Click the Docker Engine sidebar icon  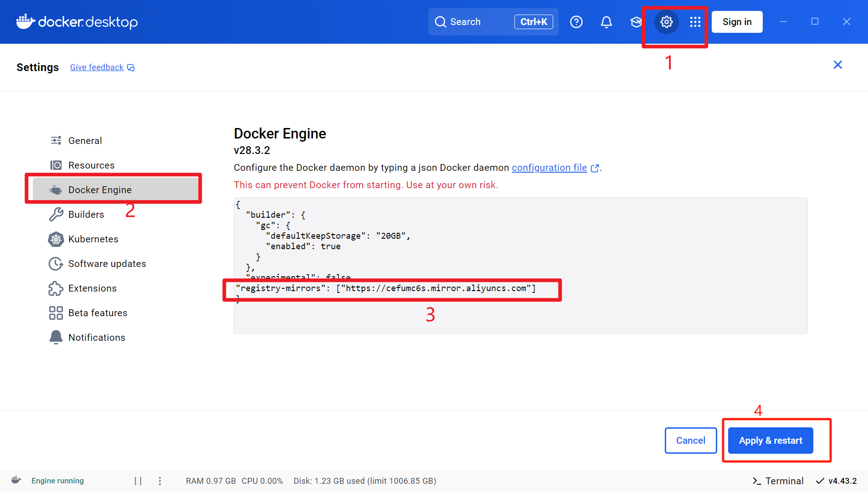pos(56,190)
